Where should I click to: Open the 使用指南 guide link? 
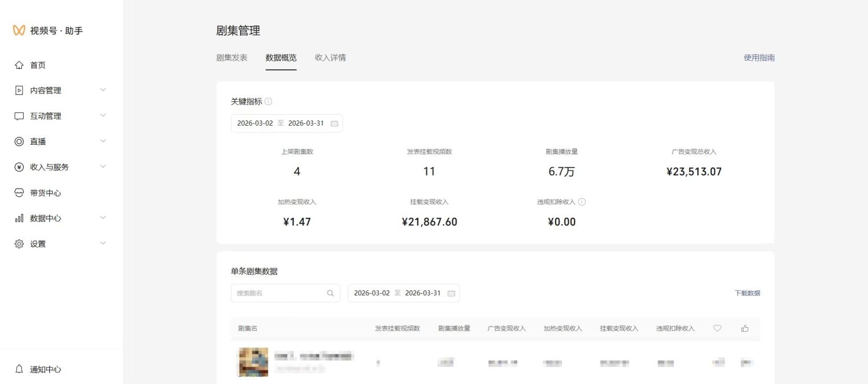[759, 58]
